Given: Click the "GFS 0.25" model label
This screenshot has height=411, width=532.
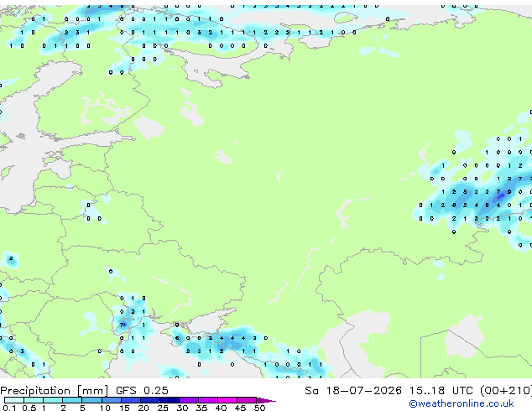Looking at the screenshot, I should click(142, 391).
